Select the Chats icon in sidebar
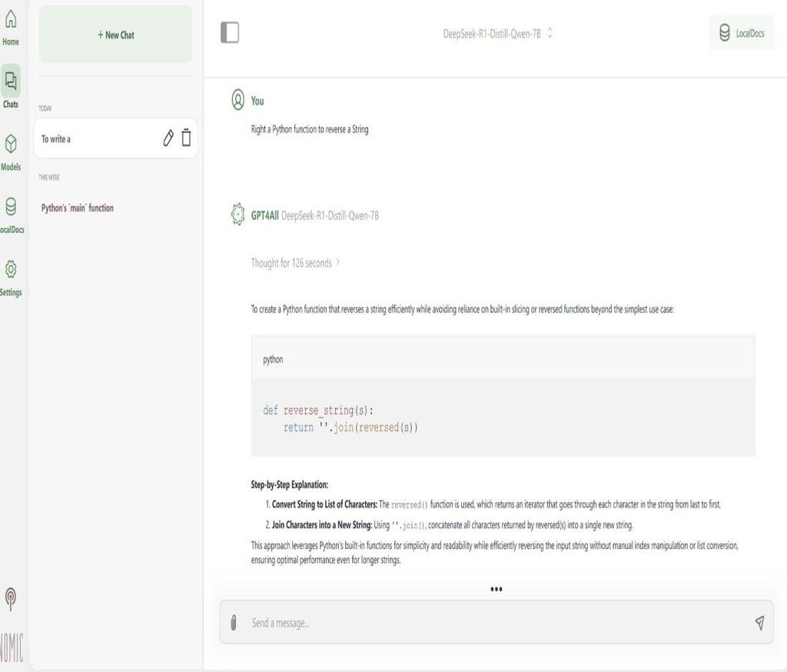787x672 pixels. pos(10,86)
